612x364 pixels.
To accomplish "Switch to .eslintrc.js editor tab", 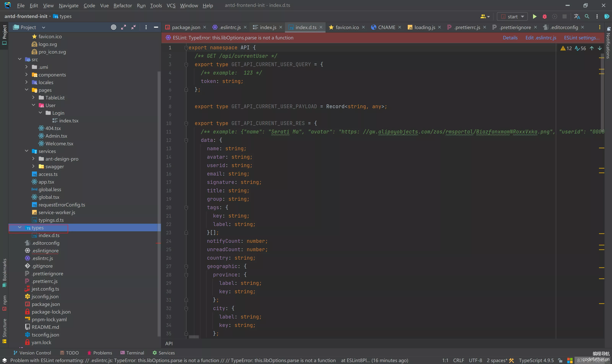I will tap(230, 27).
